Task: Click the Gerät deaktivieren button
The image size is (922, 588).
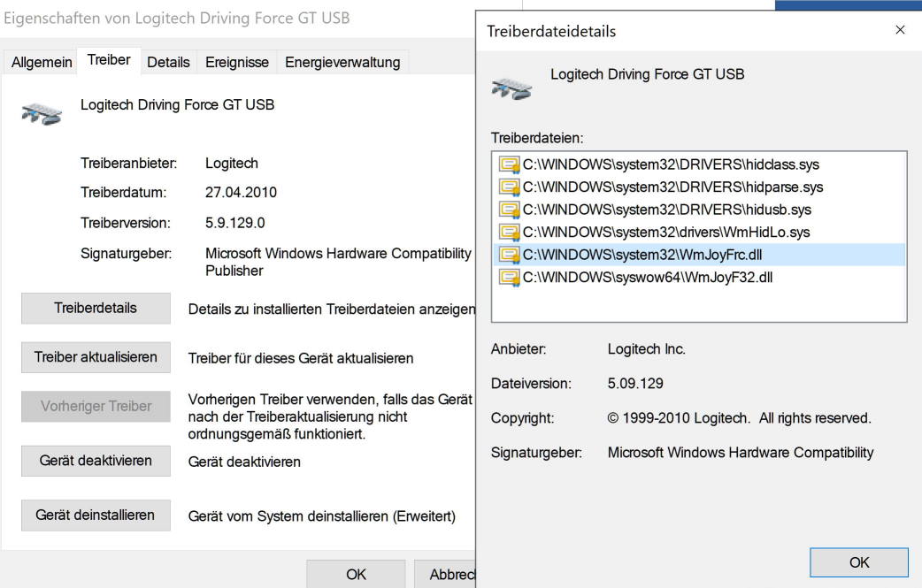Action: [96, 461]
